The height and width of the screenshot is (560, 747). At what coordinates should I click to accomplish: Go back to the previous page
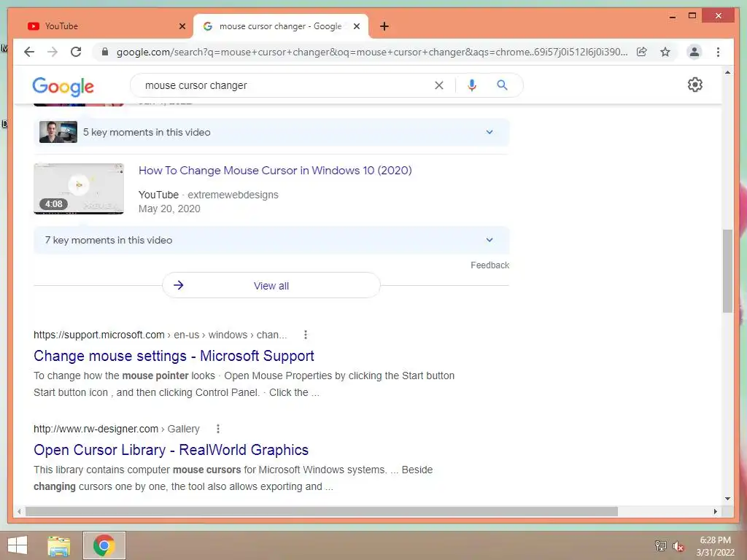(29, 52)
